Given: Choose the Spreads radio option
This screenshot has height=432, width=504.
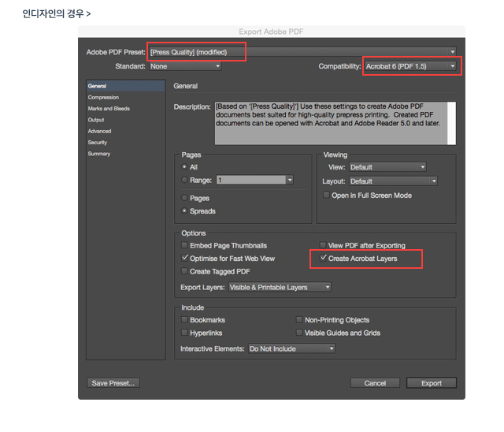Looking at the screenshot, I should pyautogui.click(x=184, y=210).
